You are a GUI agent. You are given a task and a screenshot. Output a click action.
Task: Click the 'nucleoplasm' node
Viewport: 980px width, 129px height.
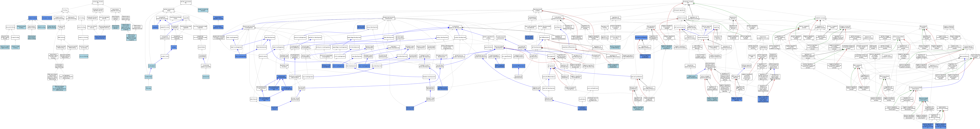pyautogui.click(x=152, y=66)
